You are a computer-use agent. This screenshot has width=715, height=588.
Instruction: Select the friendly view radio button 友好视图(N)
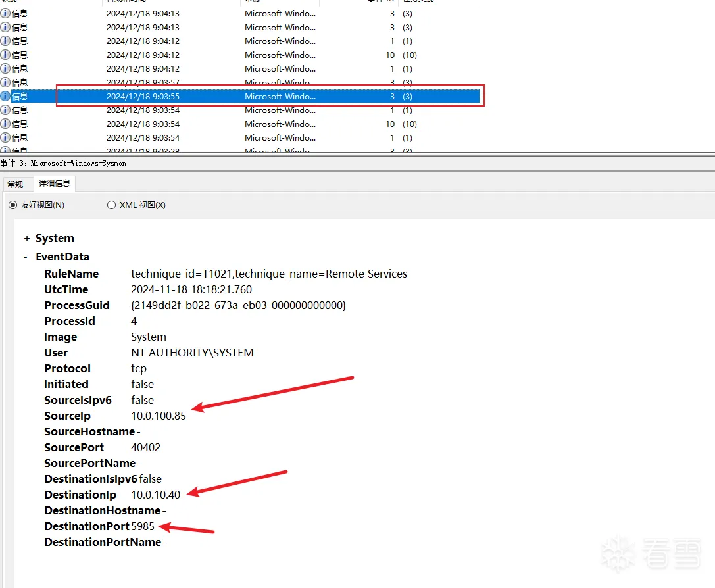[x=12, y=205]
